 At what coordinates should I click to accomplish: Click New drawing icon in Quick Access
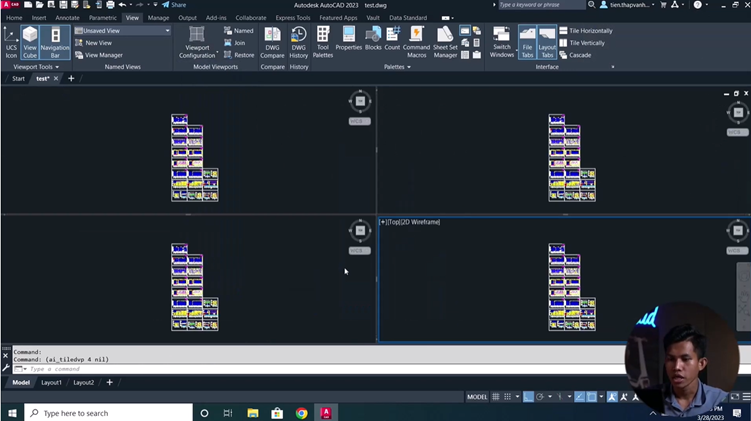point(28,5)
